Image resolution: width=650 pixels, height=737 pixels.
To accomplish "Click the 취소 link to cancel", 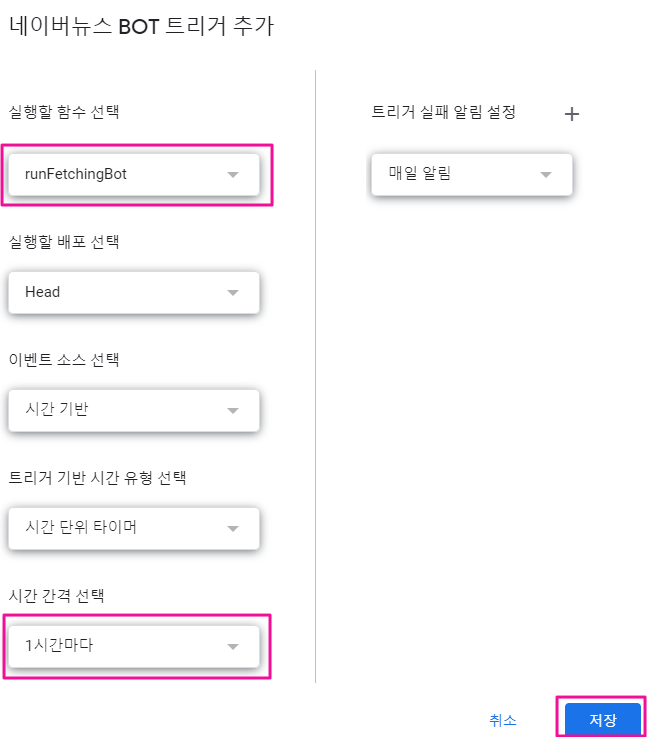I will (503, 720).
